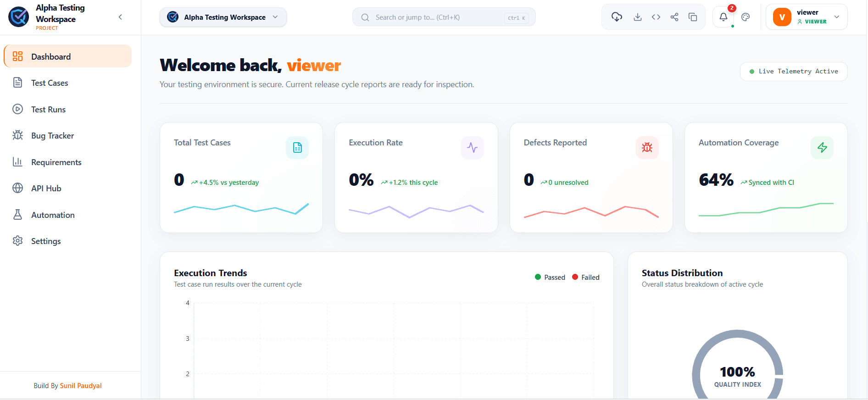Click the Total Test Cases document icon
The height and width of the screenshot is (400, 868).
point(297,148)
